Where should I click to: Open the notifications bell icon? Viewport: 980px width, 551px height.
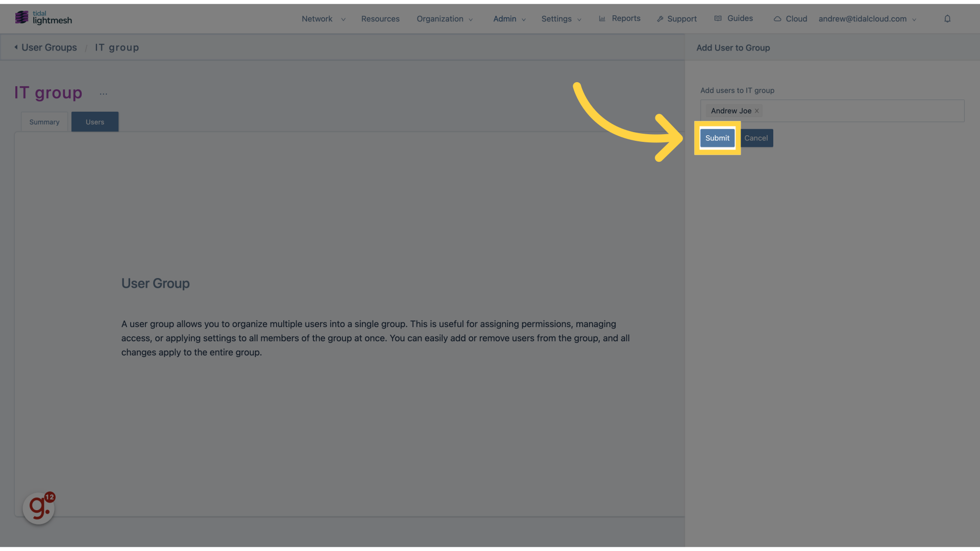coord(947,19)
